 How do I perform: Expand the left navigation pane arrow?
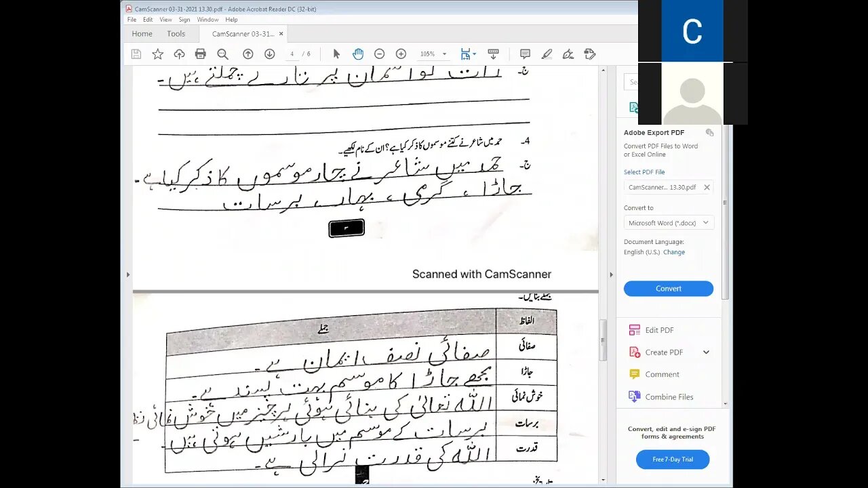pyautogui.click(x=127, y=274)
